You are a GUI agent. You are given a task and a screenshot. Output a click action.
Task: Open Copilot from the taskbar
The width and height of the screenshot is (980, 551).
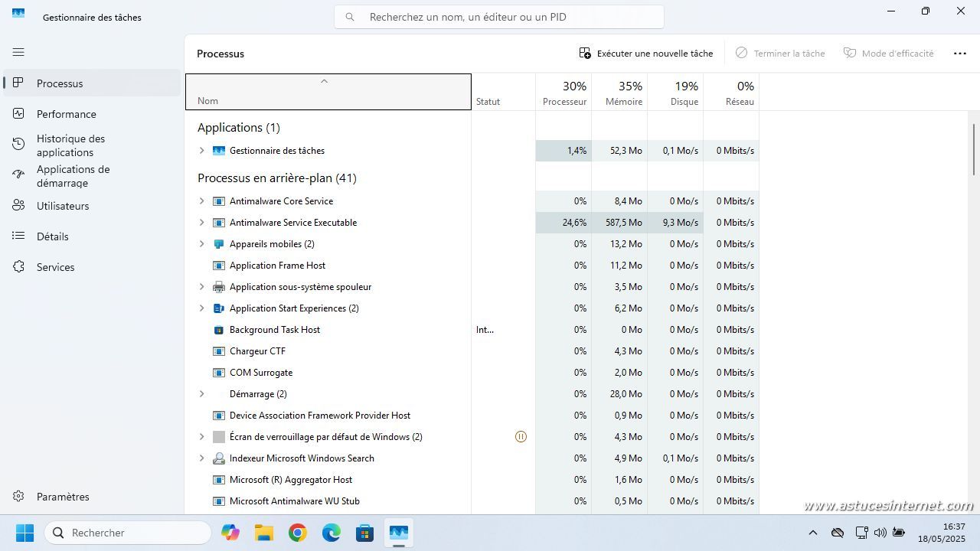point(230,533)
